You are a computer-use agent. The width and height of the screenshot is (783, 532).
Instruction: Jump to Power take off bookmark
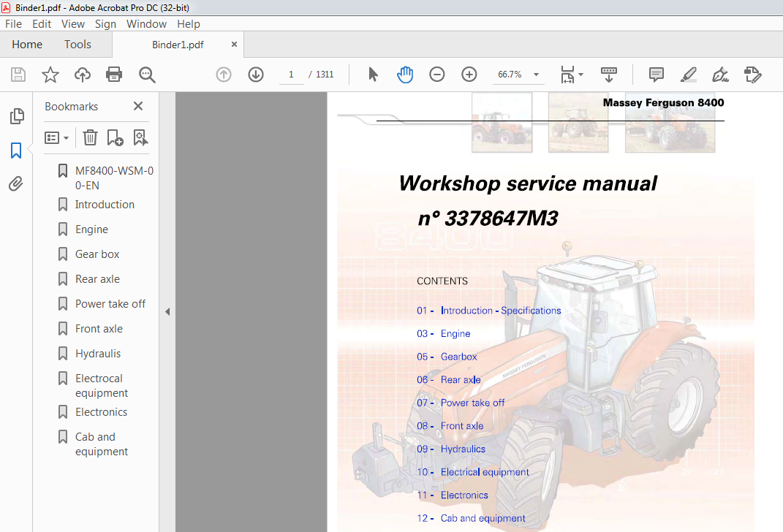coord(110,304)
